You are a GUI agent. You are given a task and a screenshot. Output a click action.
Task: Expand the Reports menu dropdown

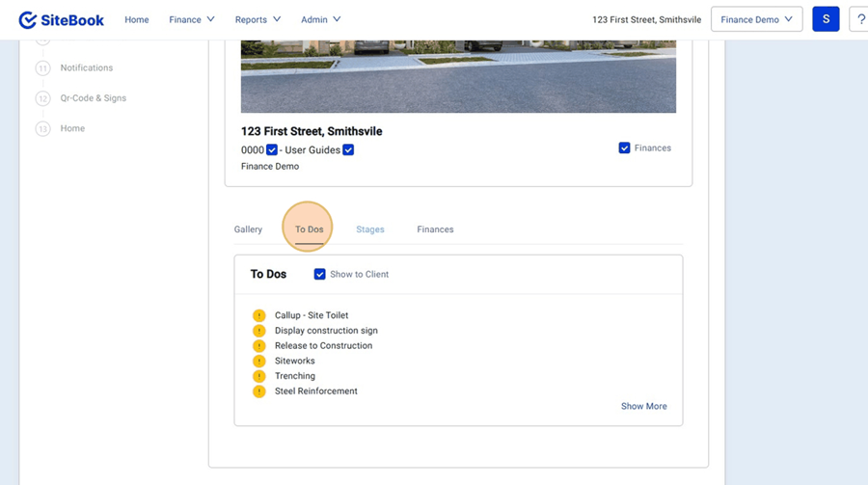[258, 19]
